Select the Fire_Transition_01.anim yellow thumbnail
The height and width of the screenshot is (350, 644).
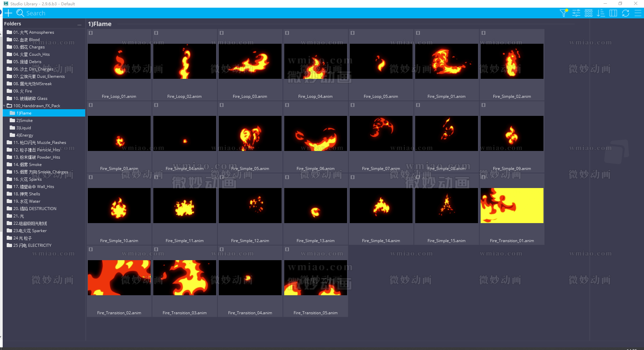512,205
